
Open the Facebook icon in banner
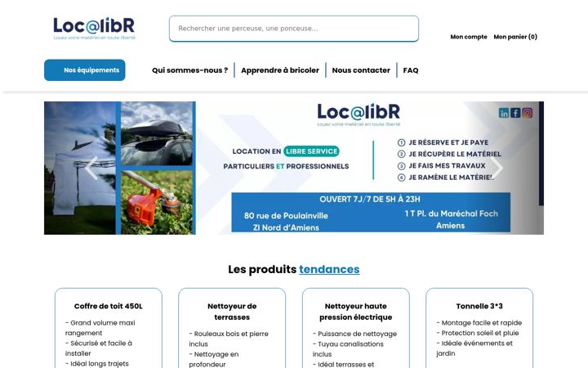tap(515, 113)
